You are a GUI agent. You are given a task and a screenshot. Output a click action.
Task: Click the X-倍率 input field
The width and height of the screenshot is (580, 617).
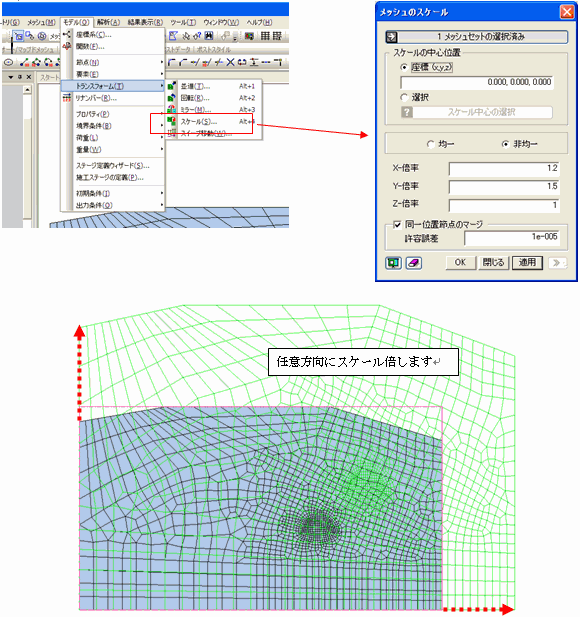tap(504, 168)
